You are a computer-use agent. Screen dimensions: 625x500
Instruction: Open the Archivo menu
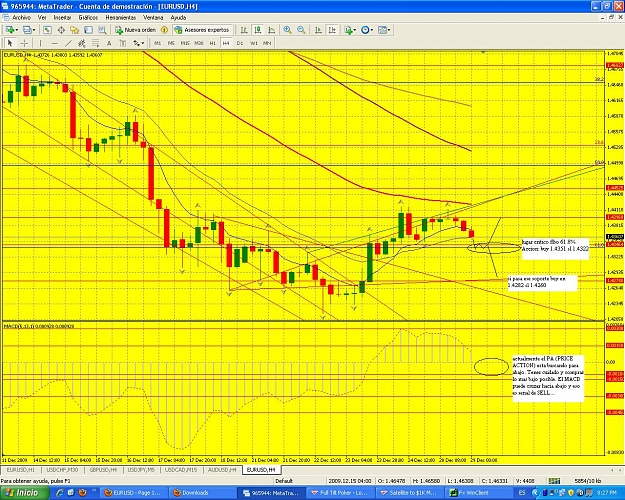click(x=22, y=18)
